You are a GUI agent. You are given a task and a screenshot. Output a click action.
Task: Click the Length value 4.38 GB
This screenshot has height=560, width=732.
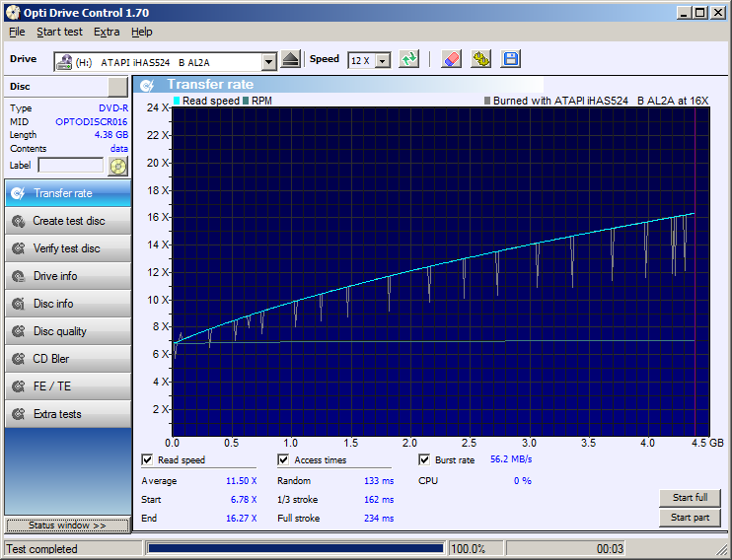[x=111, y=135]
